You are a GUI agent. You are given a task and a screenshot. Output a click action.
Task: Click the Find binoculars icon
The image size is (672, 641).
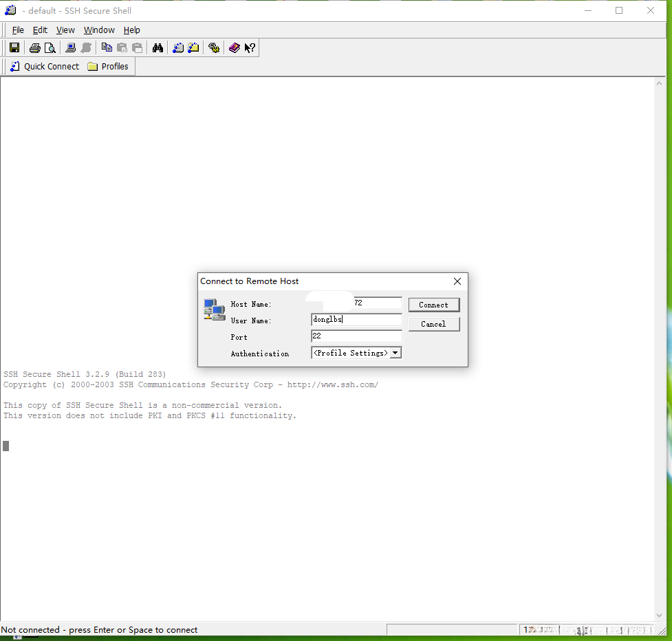click(158, 47)
